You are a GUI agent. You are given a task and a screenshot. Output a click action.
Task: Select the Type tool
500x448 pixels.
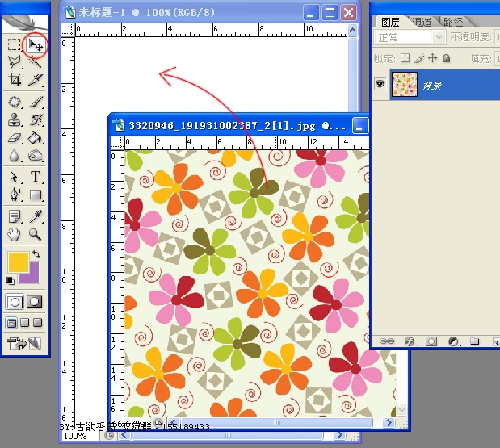36,176
